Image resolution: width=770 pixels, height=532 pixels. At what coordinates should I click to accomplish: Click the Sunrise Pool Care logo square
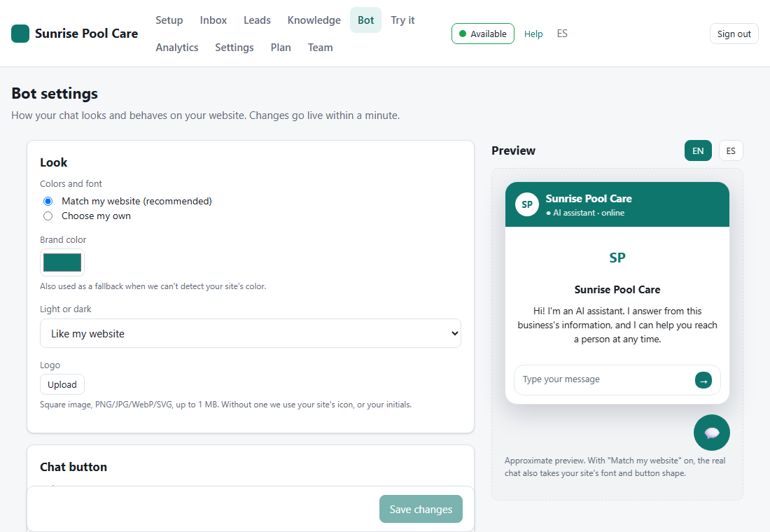point(20,34)
